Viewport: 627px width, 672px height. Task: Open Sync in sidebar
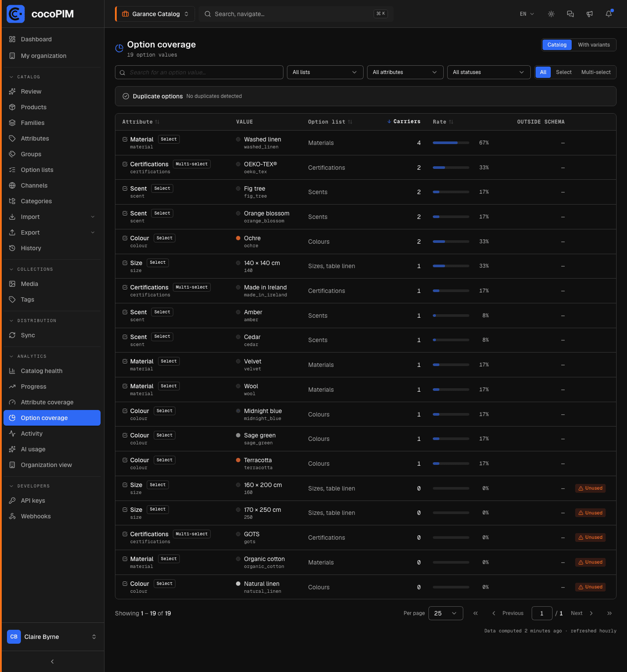[52, 335]
